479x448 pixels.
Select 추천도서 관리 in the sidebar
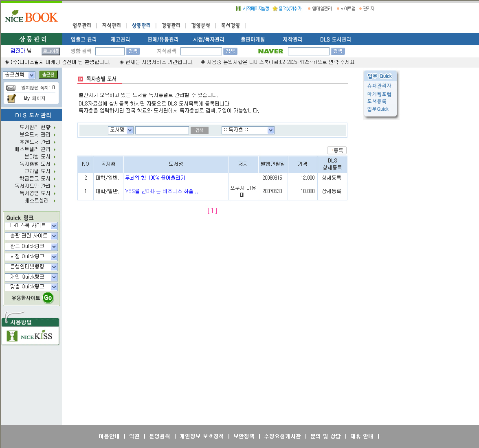click(35, 142)
